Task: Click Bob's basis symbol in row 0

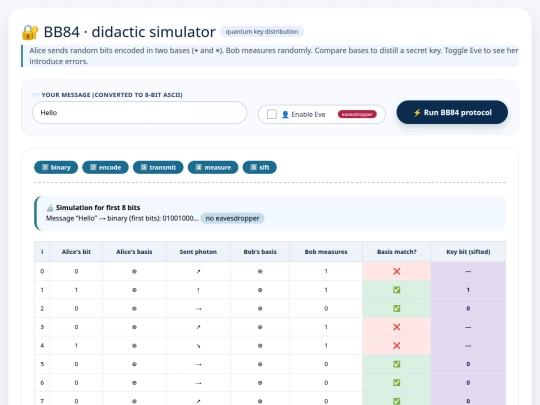Action: tap(260, 271)
